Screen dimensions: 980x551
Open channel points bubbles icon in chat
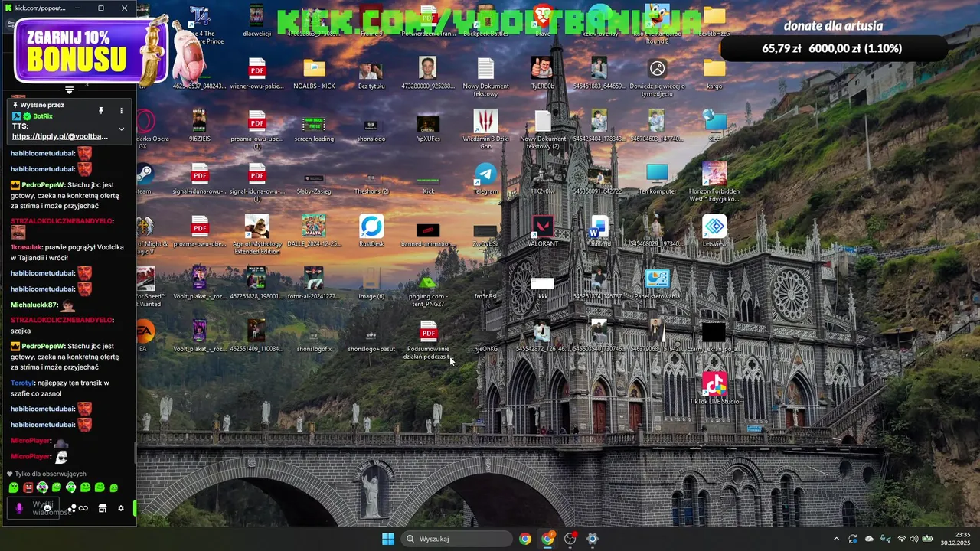72,508
